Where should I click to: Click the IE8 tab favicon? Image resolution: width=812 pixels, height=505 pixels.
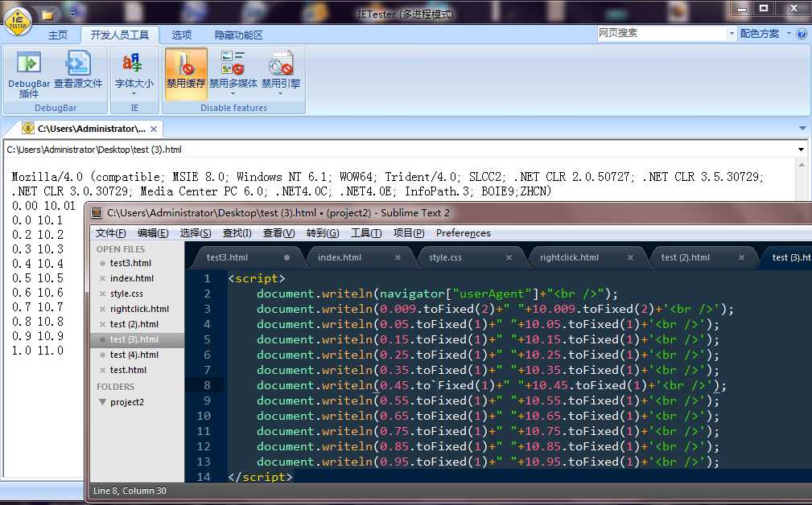pos(28,128)
